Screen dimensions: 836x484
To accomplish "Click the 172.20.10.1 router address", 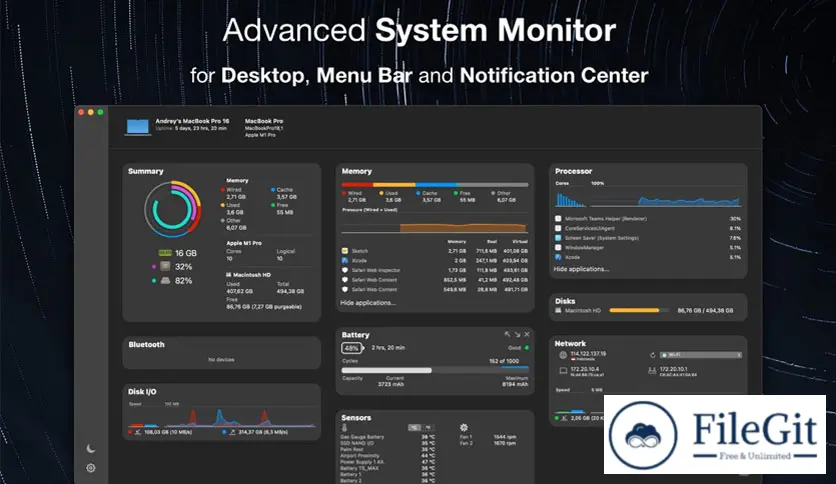I will [673, 369].
